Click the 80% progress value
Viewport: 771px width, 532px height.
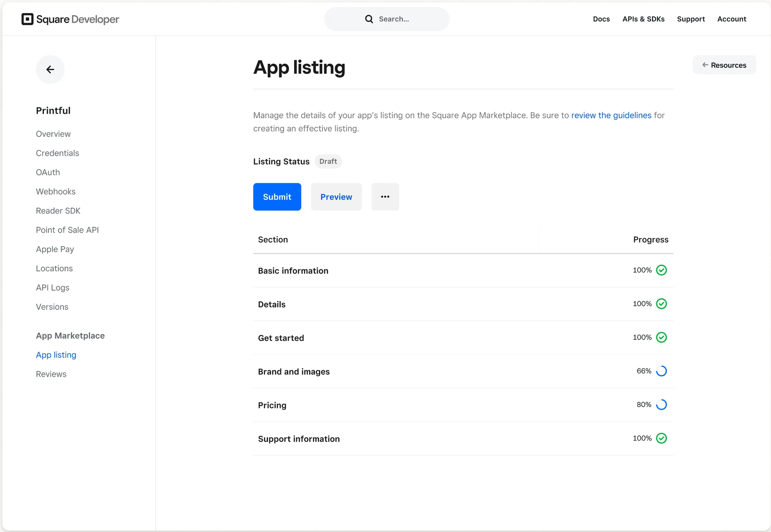(644, 405)
